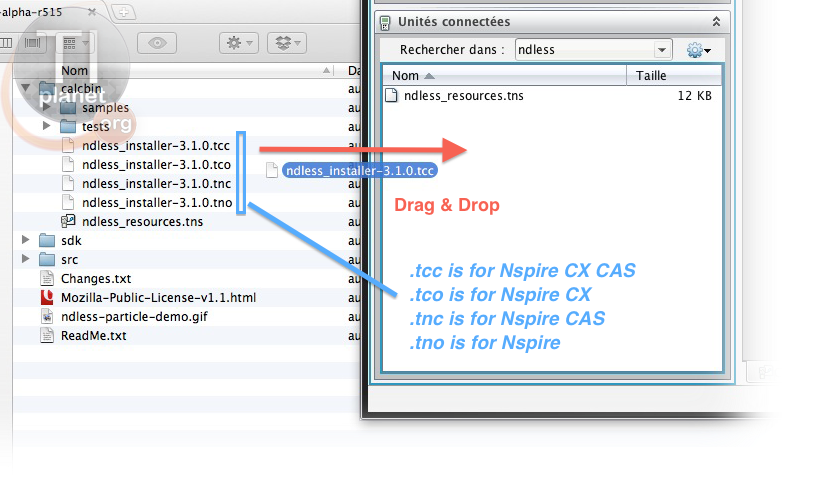The image size is (816, 489).
Task: Click file icon of ndless_resources.tns on handheld
Action: [x=391, y=95]
